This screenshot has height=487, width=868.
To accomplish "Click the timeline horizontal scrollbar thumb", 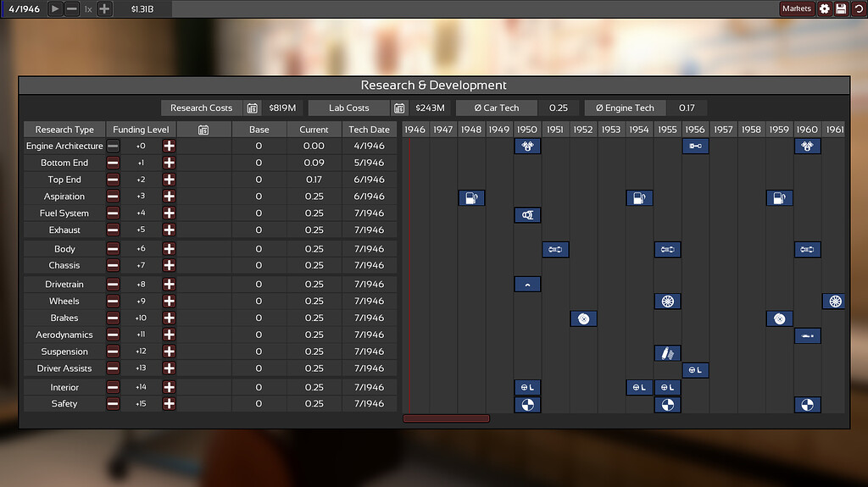I will pyautogui.click(x=446, y=419).
